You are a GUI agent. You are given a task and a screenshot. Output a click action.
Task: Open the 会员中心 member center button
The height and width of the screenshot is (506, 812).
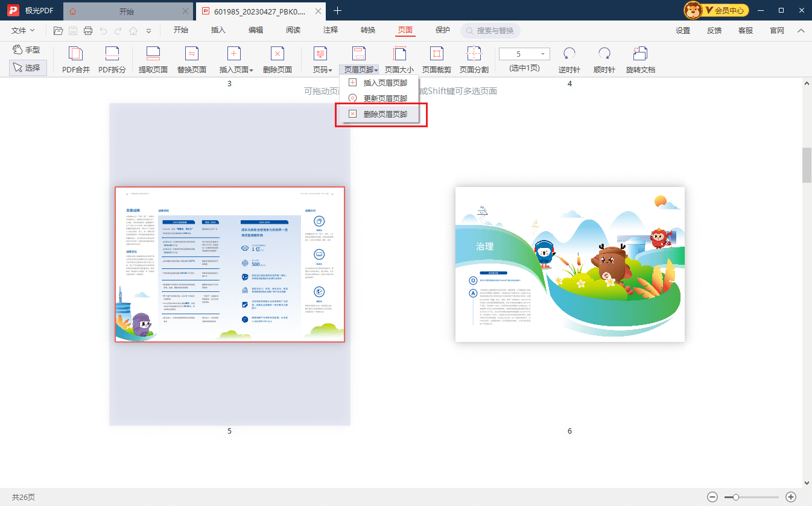coord(717,10)
